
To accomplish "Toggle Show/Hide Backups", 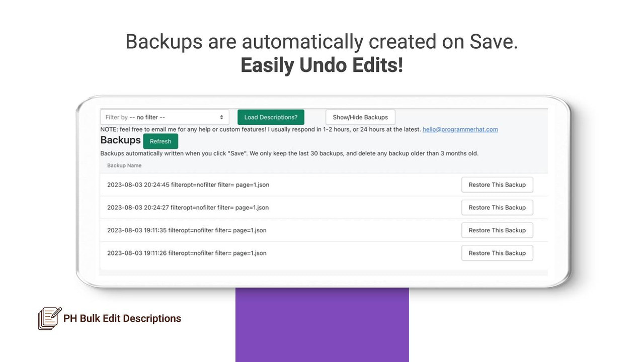I will pos(360,117).
